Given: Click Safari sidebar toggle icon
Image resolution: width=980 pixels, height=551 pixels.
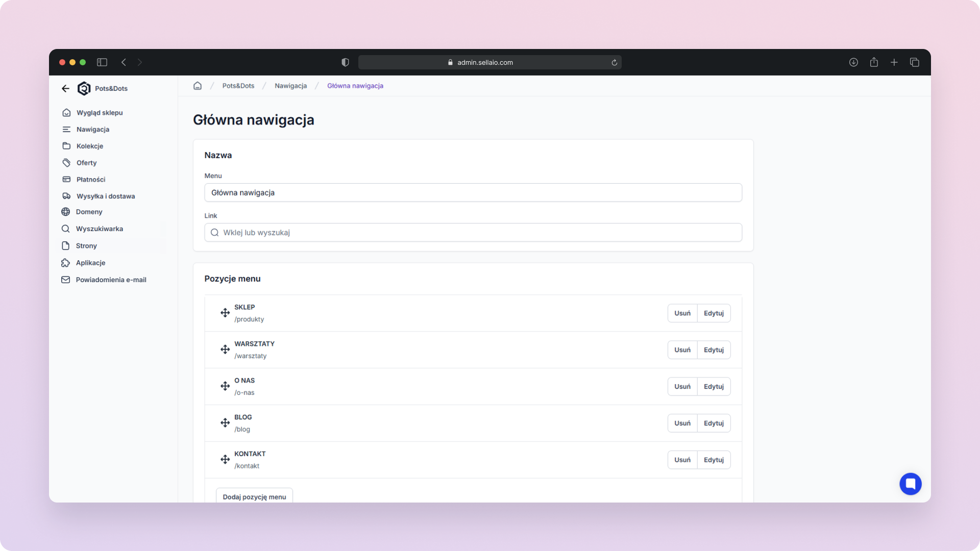Looking at the screenshot, I should click(102, 62).
